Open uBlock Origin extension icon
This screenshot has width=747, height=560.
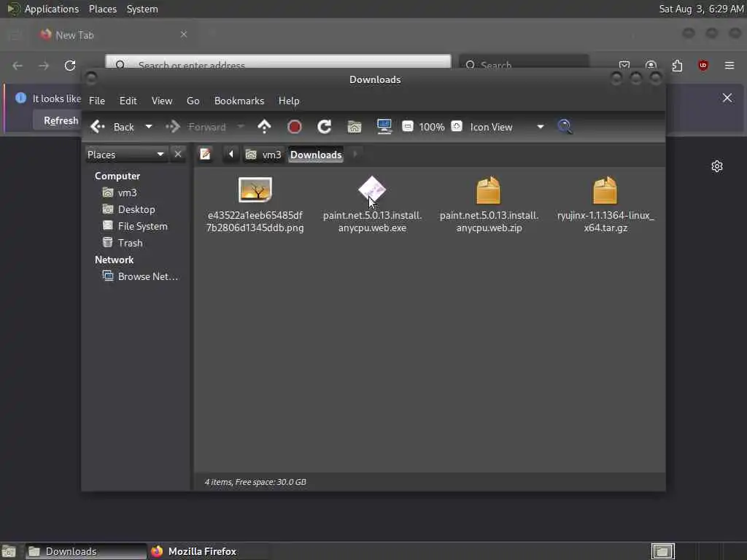(x=703, y=65)
